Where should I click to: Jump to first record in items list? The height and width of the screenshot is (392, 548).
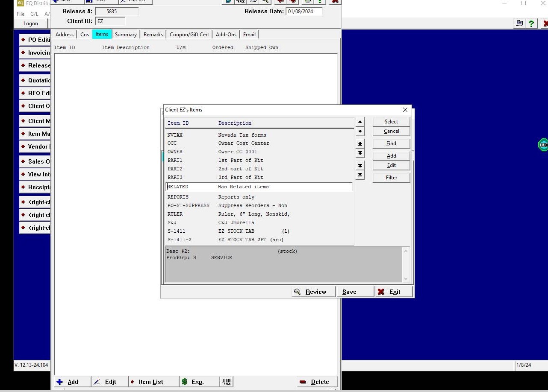(x=360, y=165)
